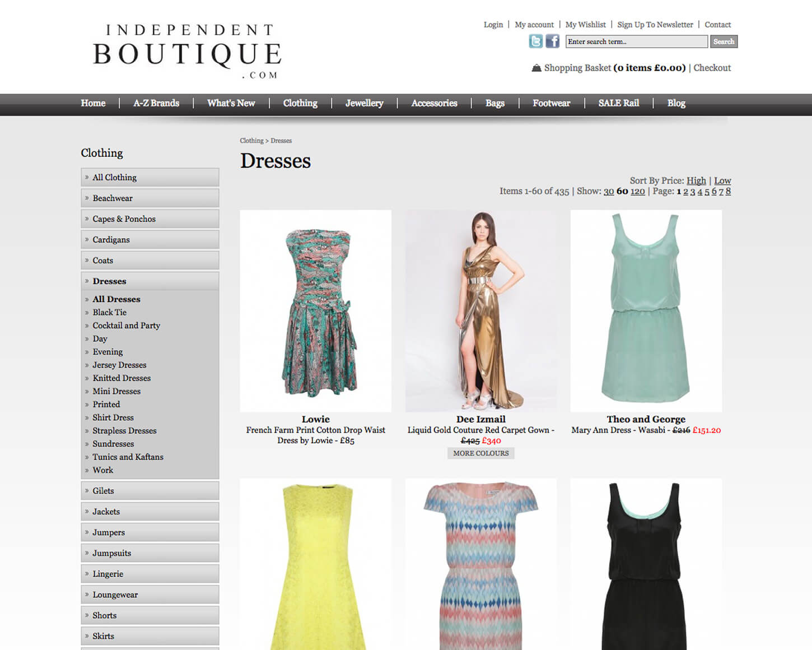Expand the Cardigans sidebar category
812x650 pixels.
(150, 239)
